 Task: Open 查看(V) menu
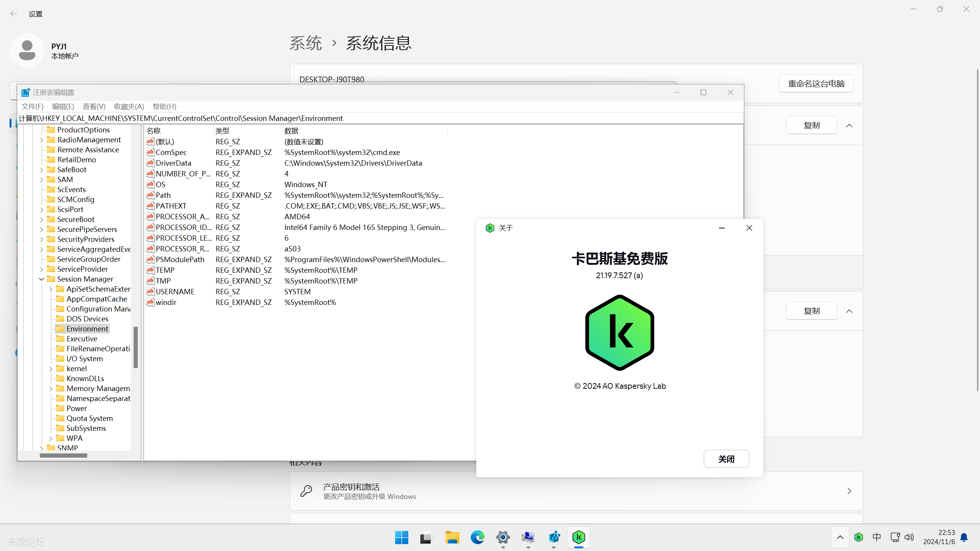click(94, 106)
